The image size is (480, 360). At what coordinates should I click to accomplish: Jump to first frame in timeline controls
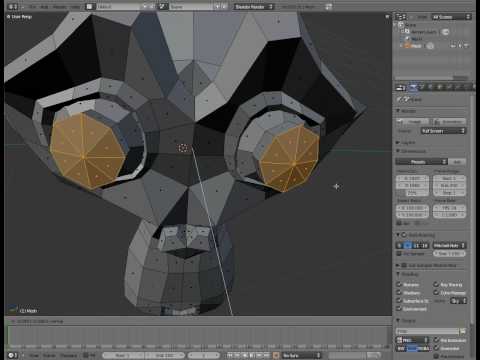pos(230,355)
